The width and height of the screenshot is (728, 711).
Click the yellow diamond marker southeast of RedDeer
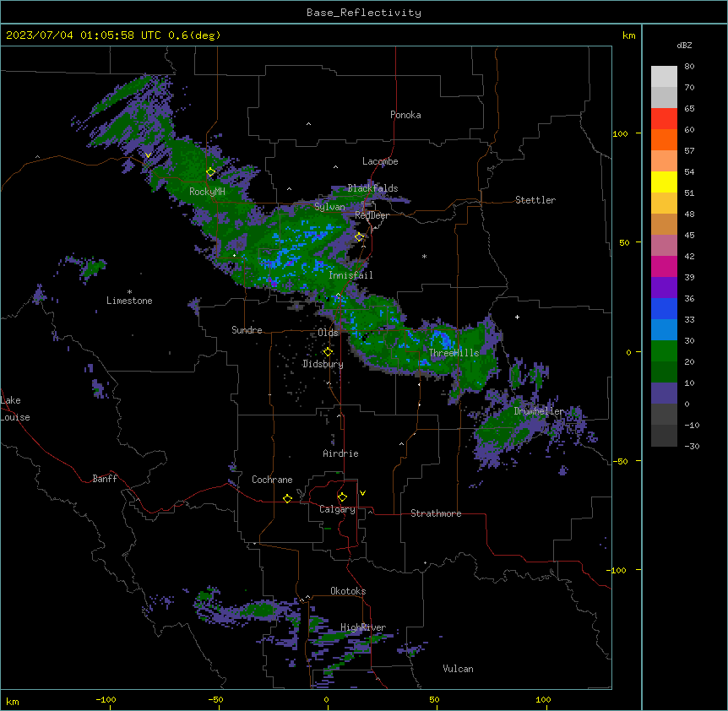[x=360, y=237]
